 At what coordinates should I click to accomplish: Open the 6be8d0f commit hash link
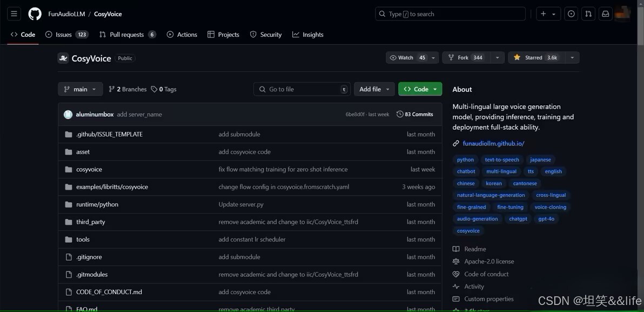click(x=355, y=114)
